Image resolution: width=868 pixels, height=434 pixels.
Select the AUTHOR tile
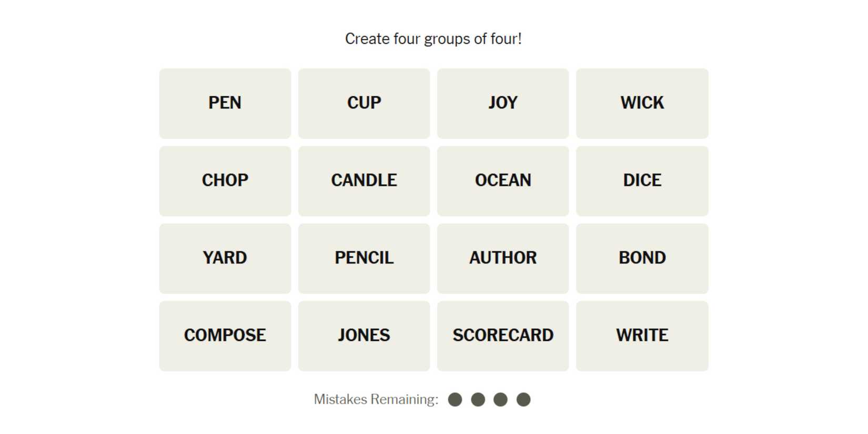pos(502,258)
